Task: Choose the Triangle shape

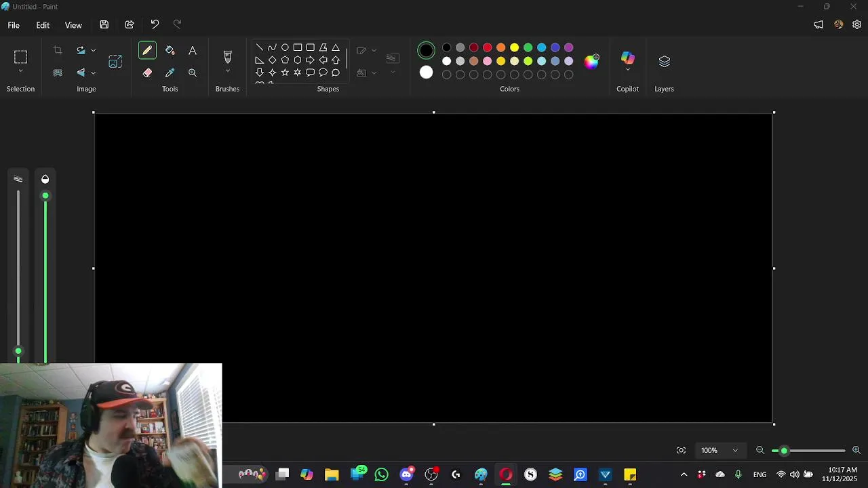Action: pyautogui.click(x=336, y=47)
